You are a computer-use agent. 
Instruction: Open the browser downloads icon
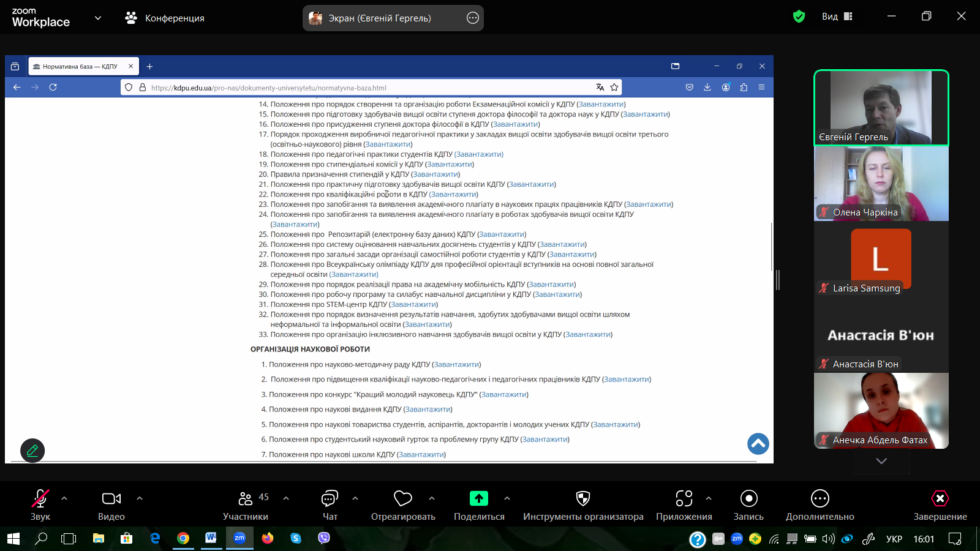(707, 88)
